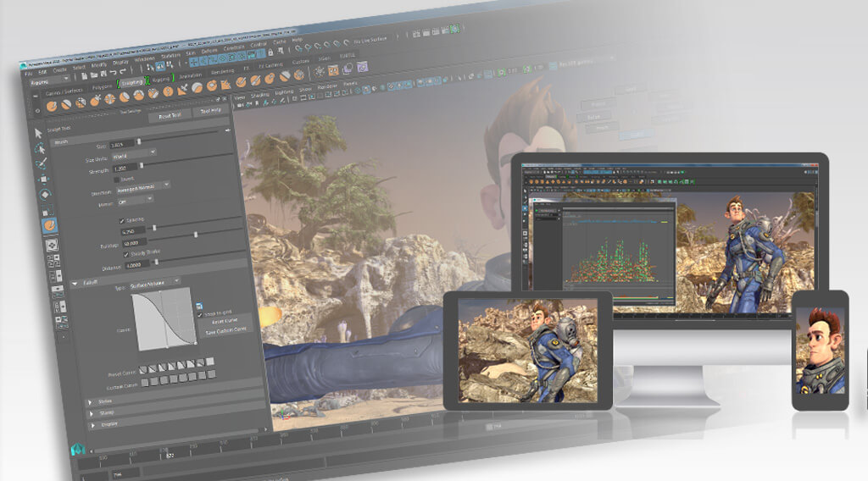Click the Reset Tool button

(x=170, y=115)
